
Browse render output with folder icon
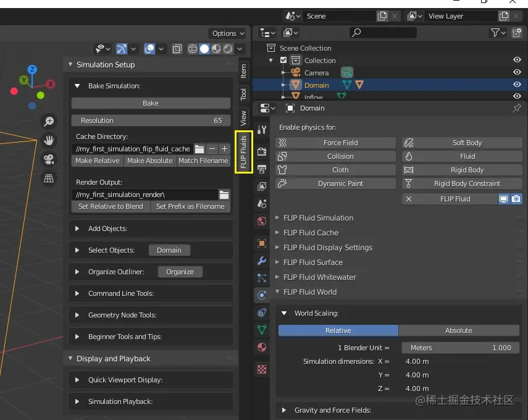[224, 195]
